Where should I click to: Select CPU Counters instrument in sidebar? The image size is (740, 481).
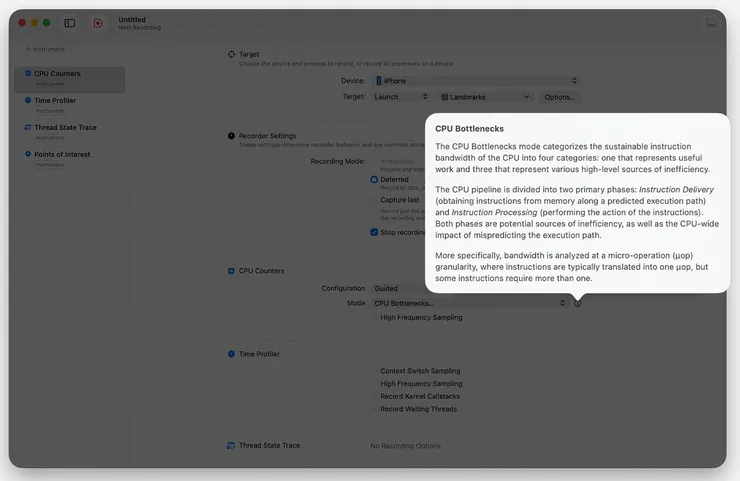(x=70, y=78)
